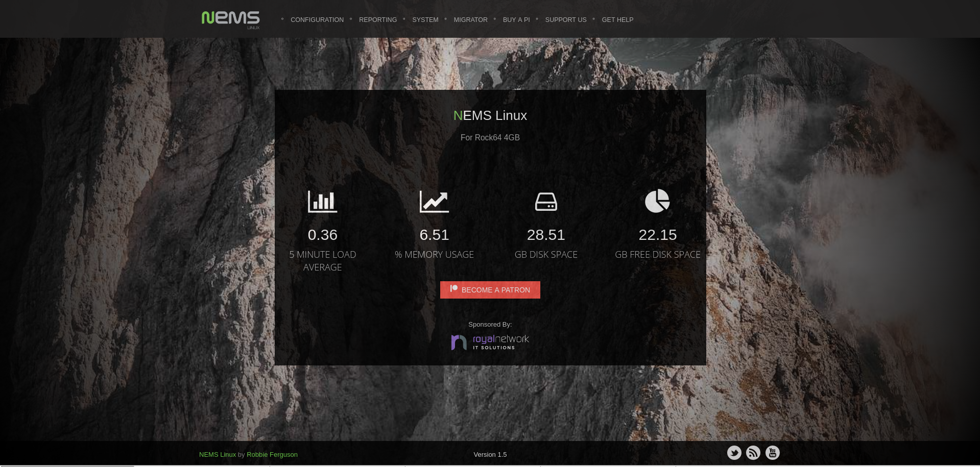Open the YouTube icon in footer
This screenshot has height=467, width=980.
click(x=773, y=453)
